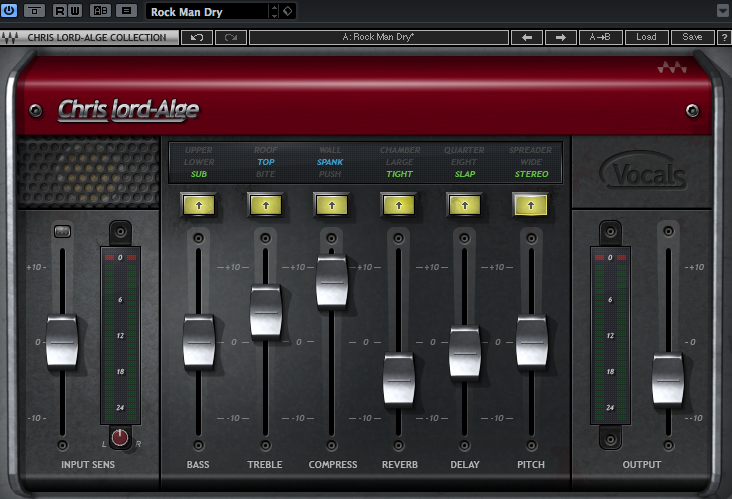Viewport: 732px width, 499px height.
Task: Click the A→B copy setup button
Action: pos(600,37)
